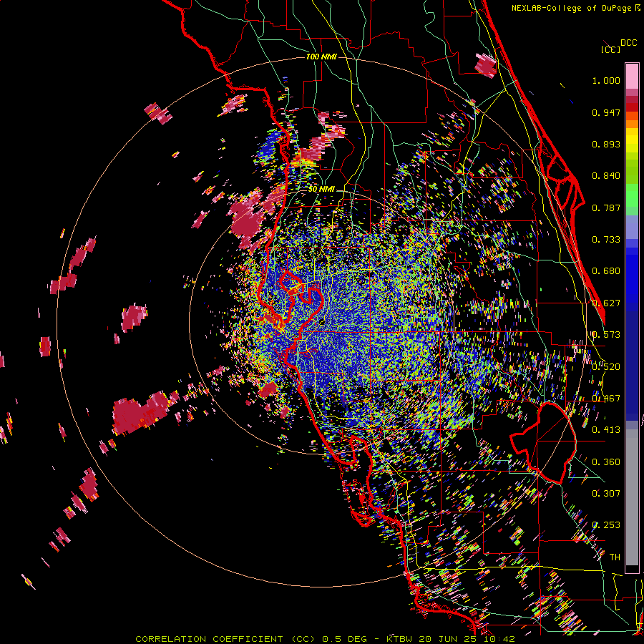This screenshot has height=644, width=644.
Task: Click the NEXLAB-College of DuPage label
Action: click(x=572, y=8)
